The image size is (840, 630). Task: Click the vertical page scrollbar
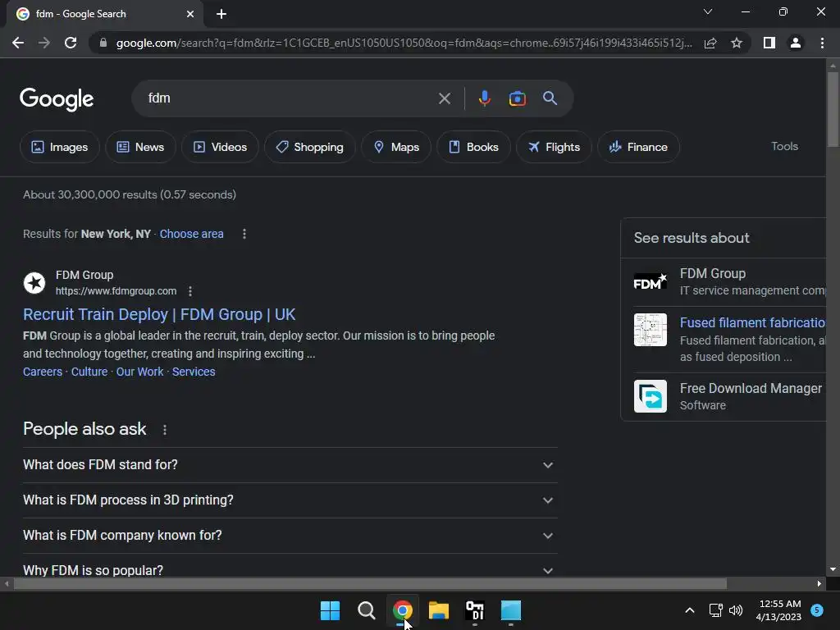pyautogui.click(x=833, y=108)
